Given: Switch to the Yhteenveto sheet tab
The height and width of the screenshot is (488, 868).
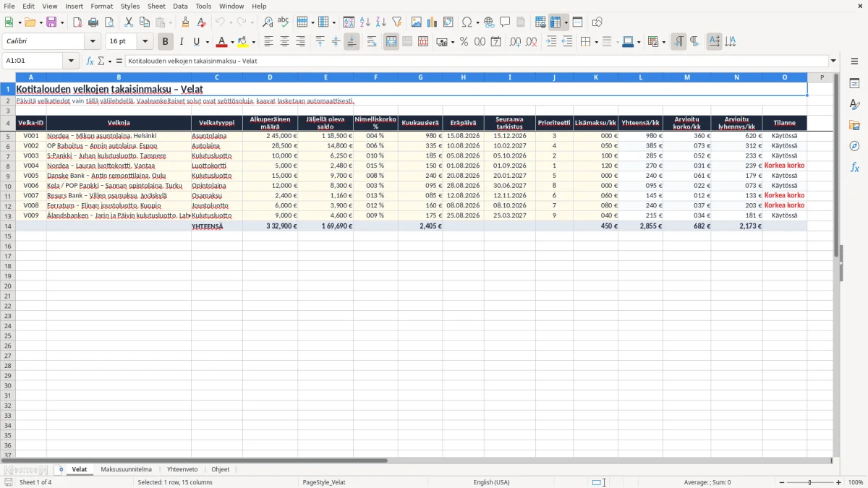Looking at the screenshot, I should point(182,469).
